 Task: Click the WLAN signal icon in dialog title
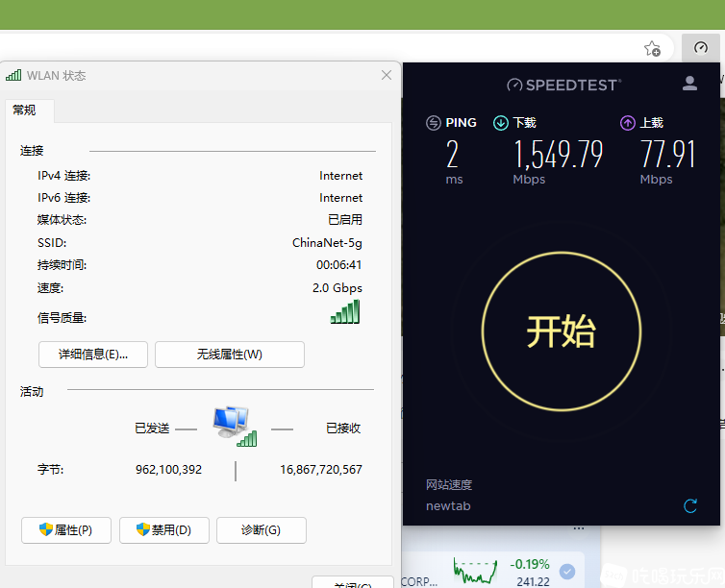[x=13, y=75]
